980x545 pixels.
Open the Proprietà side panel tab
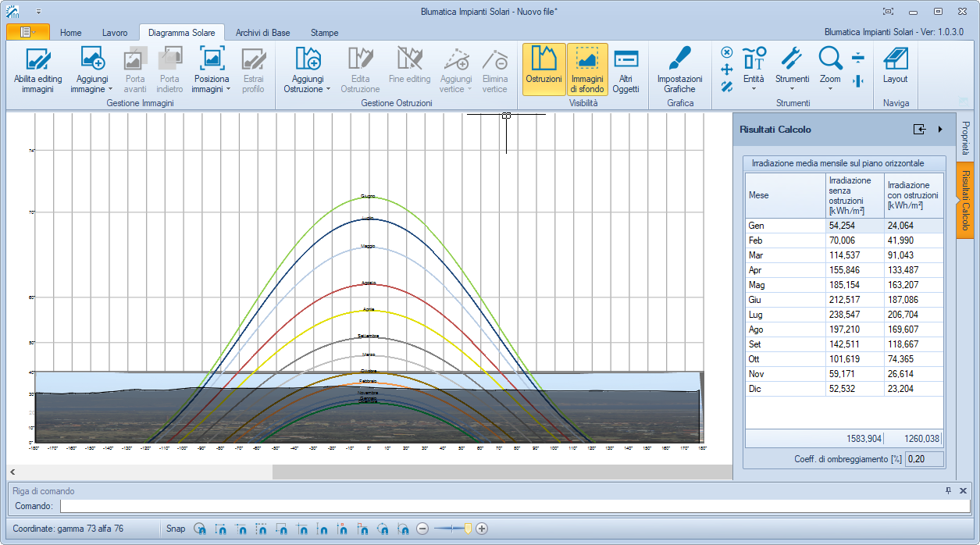[965, 137]
